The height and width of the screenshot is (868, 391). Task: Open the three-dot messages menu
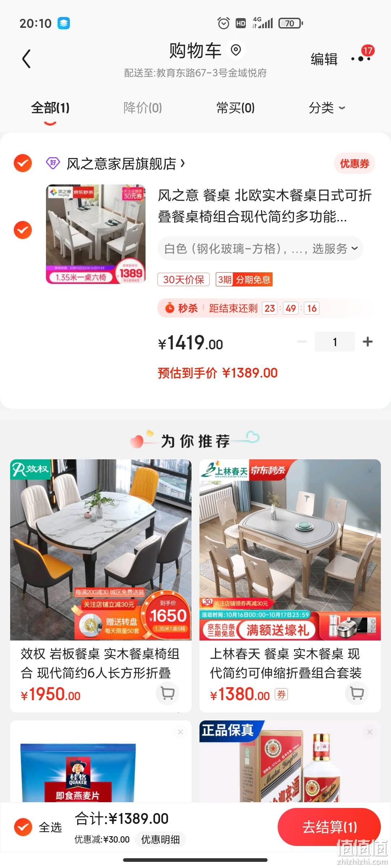coord(361,59)
